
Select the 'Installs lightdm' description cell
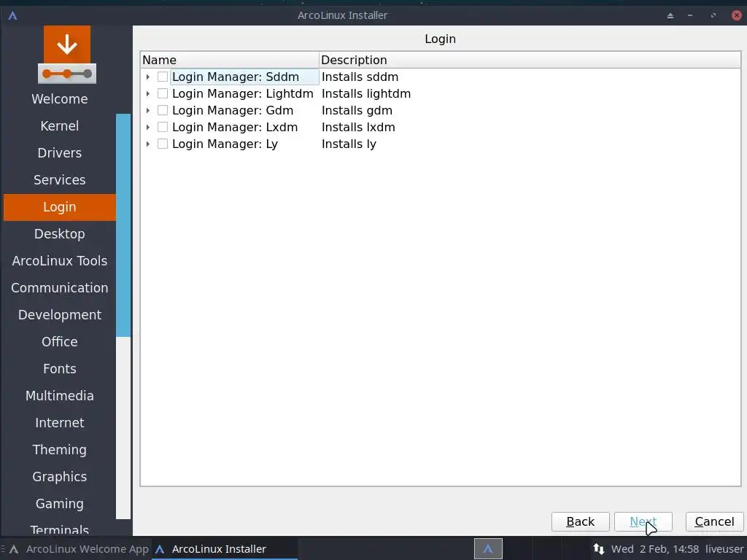coord(366,94)
